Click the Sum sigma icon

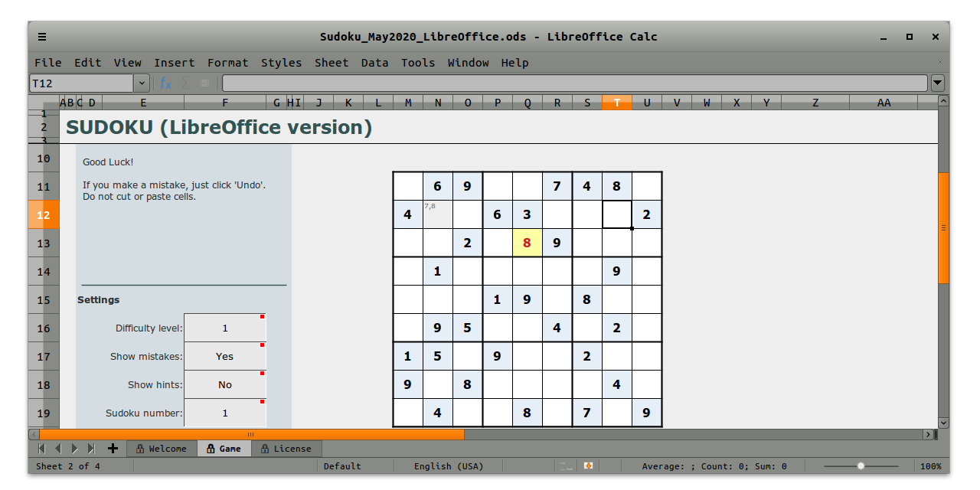pos(185,83)
